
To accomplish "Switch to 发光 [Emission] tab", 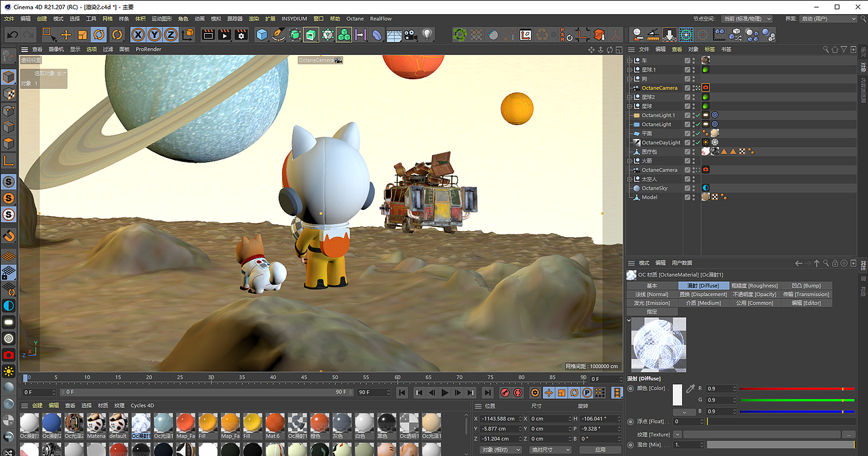I will pos(652,303).
